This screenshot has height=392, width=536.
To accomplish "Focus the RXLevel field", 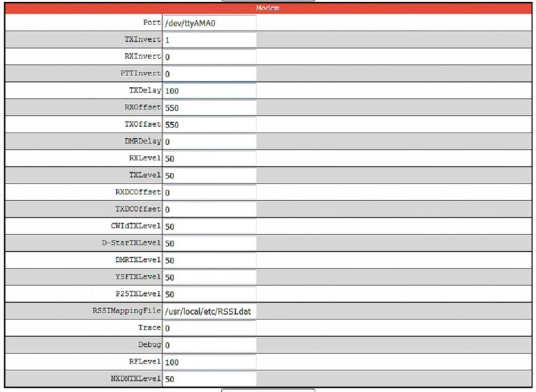I will (x=209, y=158).
